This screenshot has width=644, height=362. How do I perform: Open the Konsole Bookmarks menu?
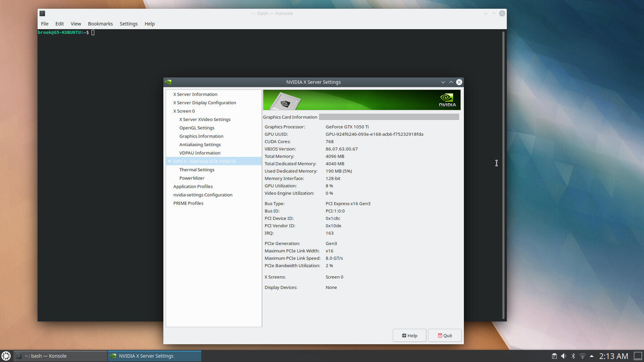pos(100,24)
